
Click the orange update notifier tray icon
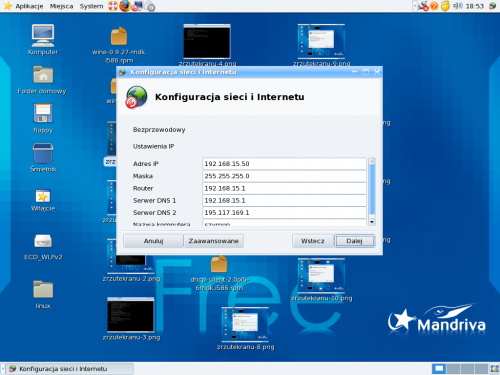tap(434, 6)
